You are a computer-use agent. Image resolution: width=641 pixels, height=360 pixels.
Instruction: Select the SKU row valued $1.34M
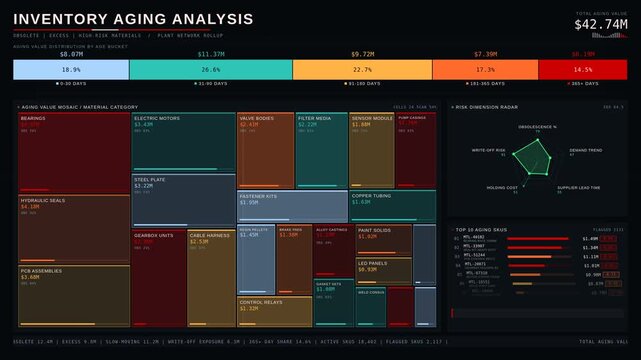click(536, 248)
